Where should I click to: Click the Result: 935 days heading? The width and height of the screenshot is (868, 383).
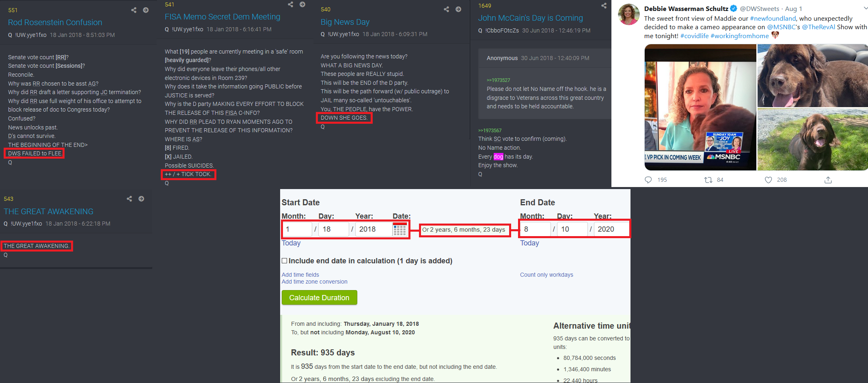[323, 353]
